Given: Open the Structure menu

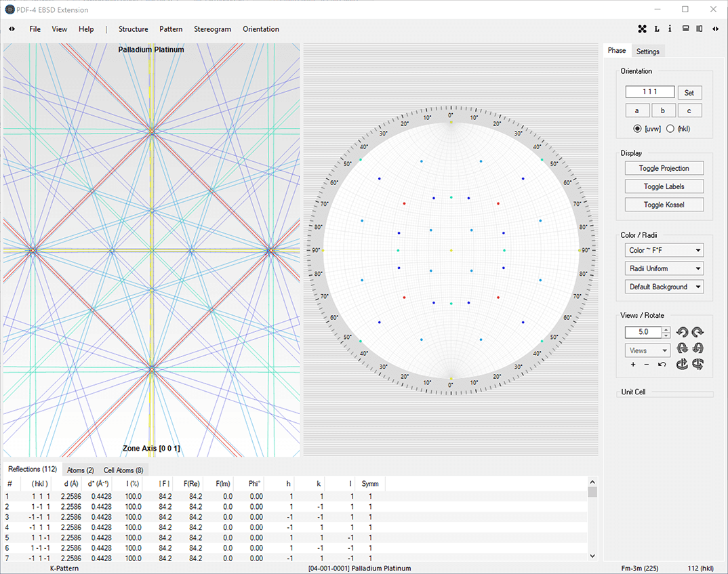Looking at the screenshot, I should pos(134,28).
